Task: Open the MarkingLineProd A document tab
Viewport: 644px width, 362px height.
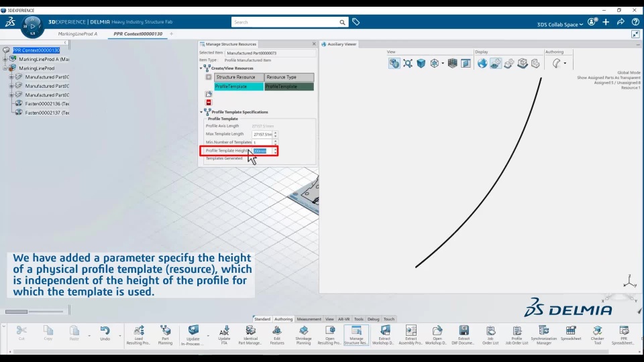Action: coord(78,34)
